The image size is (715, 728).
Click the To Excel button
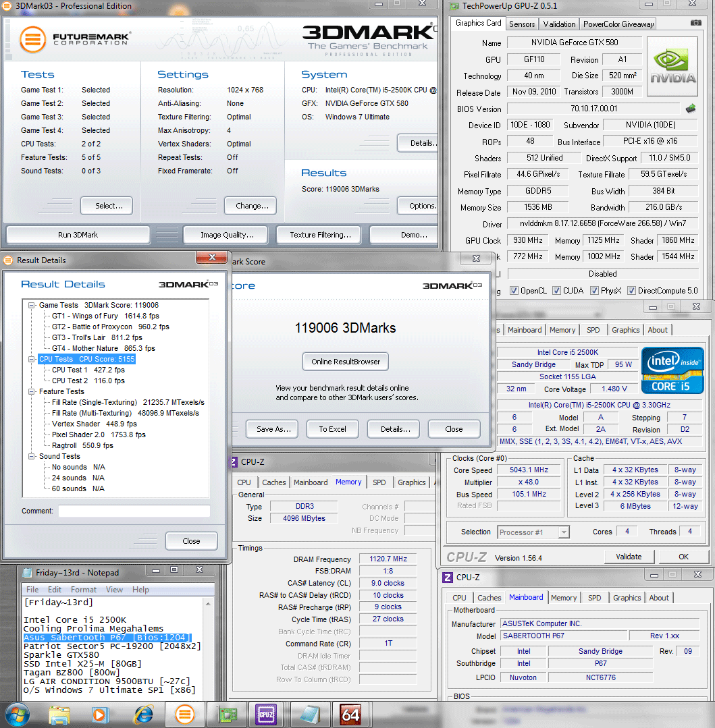tap(333, 429)
